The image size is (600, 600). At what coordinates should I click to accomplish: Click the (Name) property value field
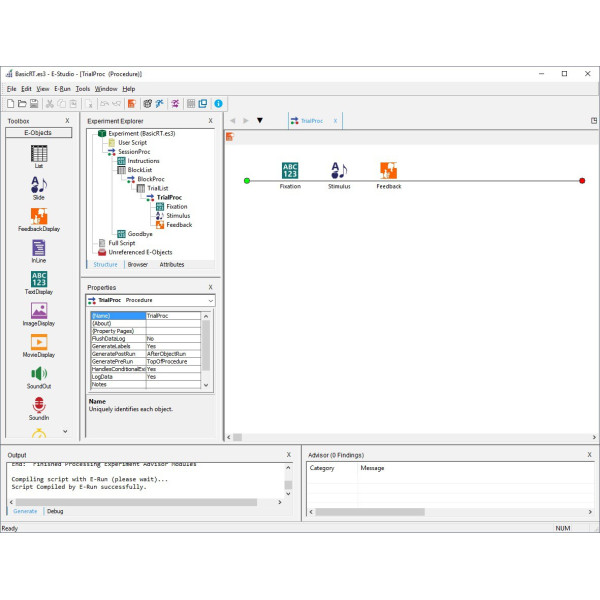173,316
